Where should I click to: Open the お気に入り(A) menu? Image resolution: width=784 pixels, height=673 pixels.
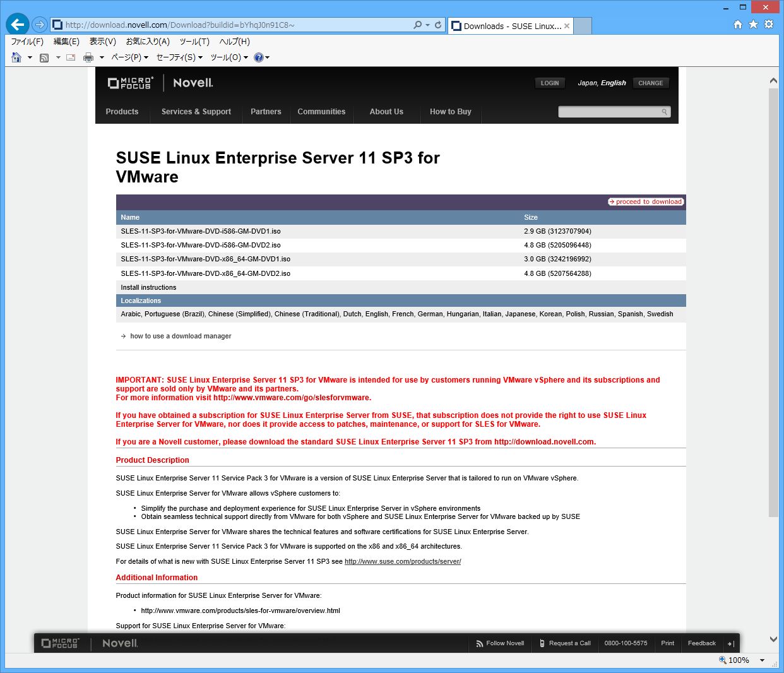coord(148,42)
